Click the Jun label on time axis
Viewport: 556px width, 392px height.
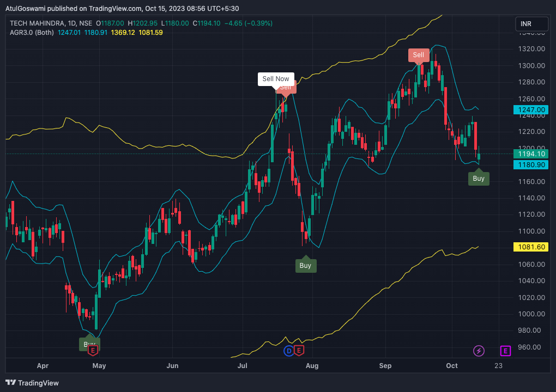tap(172, 366)
